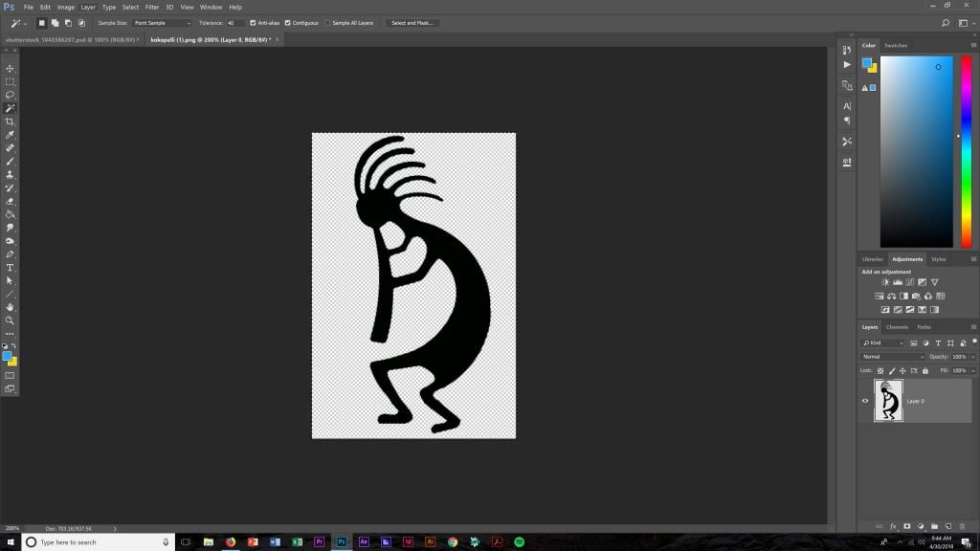The height and width of the screenshot is (551, 980).
Task: Open the Image menu
Action: tap(66, 8)
